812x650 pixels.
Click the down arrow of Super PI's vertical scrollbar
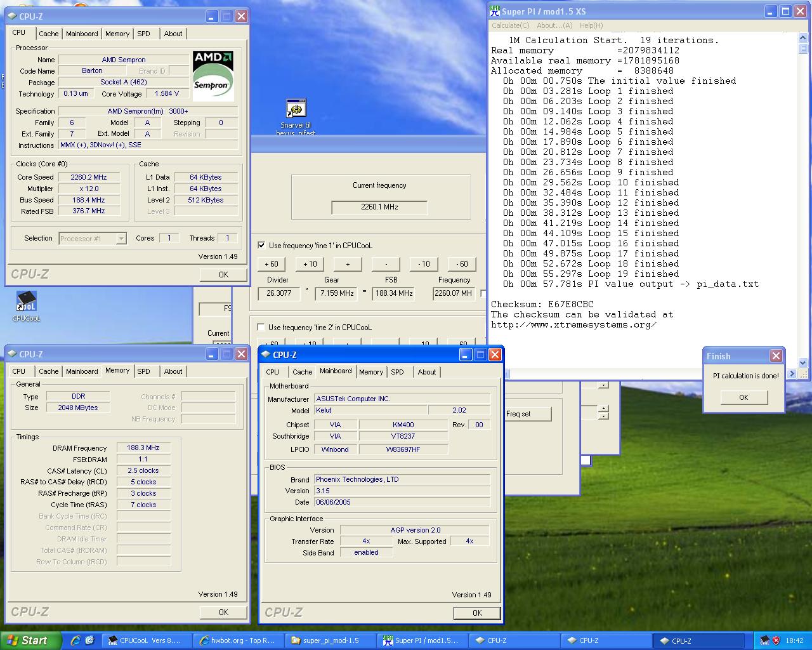(802, 362)
